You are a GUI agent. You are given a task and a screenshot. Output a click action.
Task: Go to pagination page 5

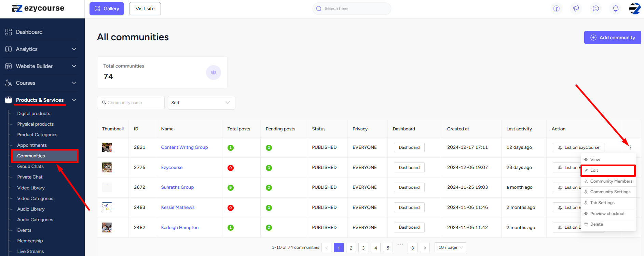388,248
